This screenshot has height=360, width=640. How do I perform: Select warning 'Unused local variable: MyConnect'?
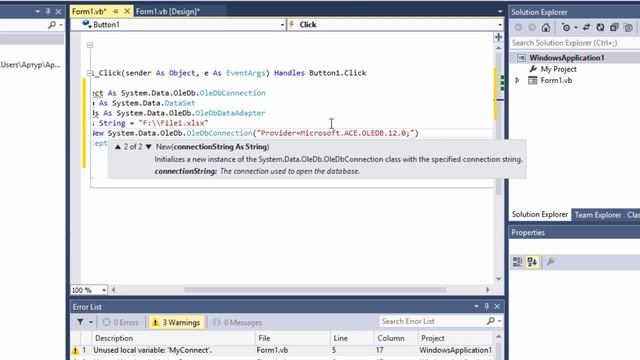point(282,350)
